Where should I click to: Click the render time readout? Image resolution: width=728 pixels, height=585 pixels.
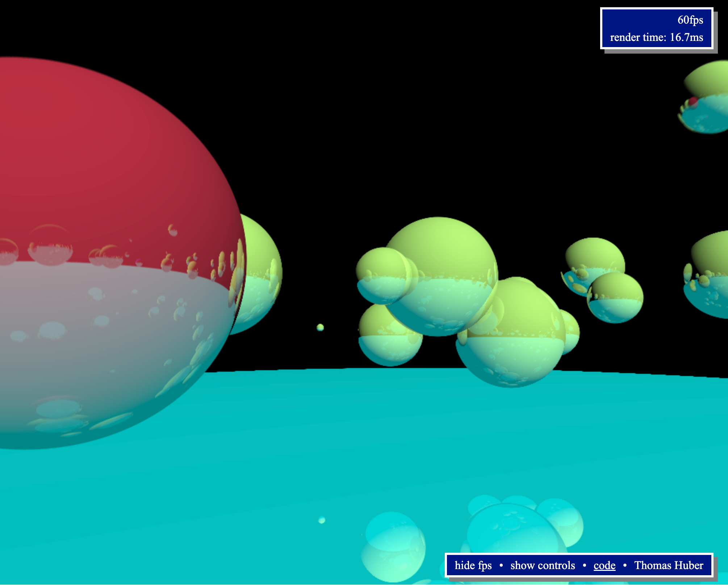pos(656,37)
